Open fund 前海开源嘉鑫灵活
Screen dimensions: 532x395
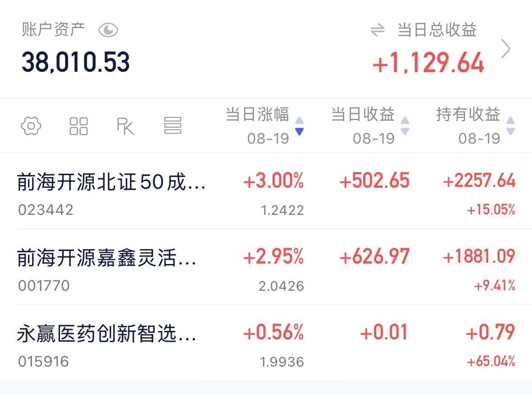pyautogui.click(x=266, y=267)
